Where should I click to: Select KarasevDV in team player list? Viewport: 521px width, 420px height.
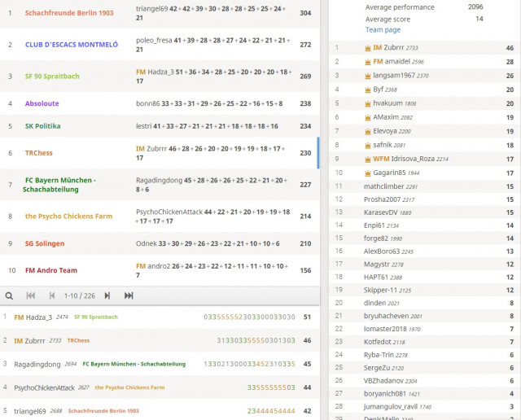(381, 212)
